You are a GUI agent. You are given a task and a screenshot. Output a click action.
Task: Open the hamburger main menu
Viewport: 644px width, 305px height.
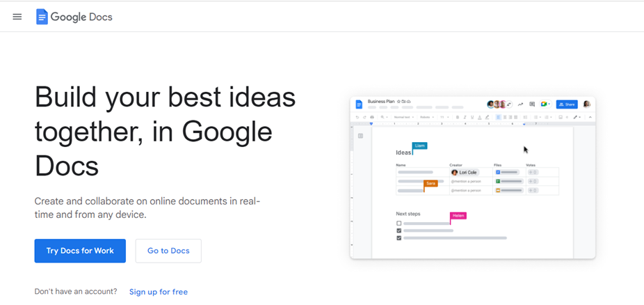(17, 17)
